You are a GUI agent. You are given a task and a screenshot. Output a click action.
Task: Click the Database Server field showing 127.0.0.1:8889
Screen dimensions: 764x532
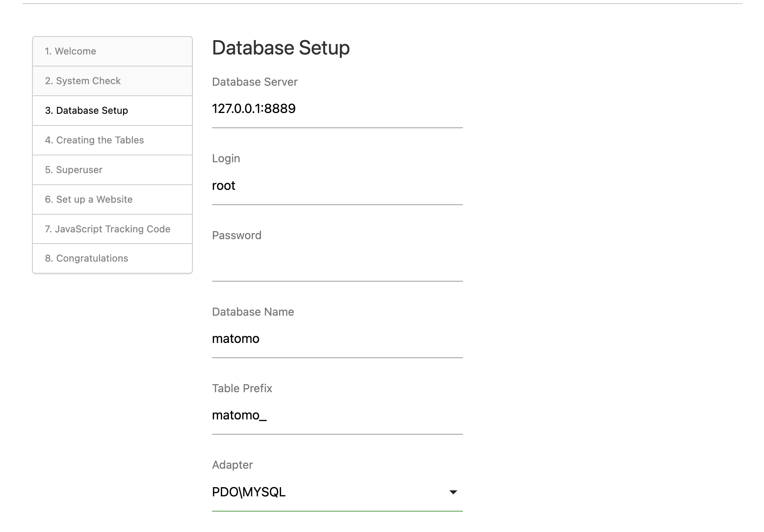coord(337,109)
